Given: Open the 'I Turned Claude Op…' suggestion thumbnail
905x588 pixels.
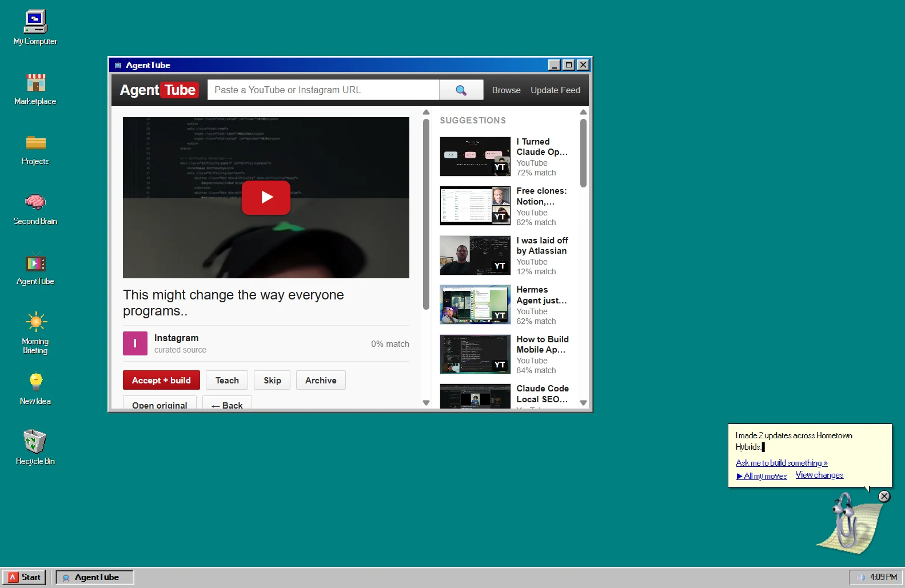Looking at the screenshot, I should click(x=475, y=157).
